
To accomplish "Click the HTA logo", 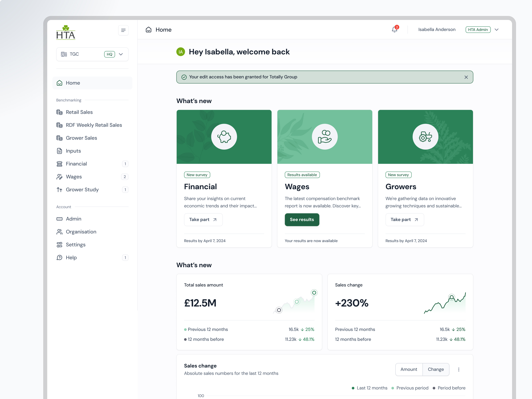I will 66,32.
